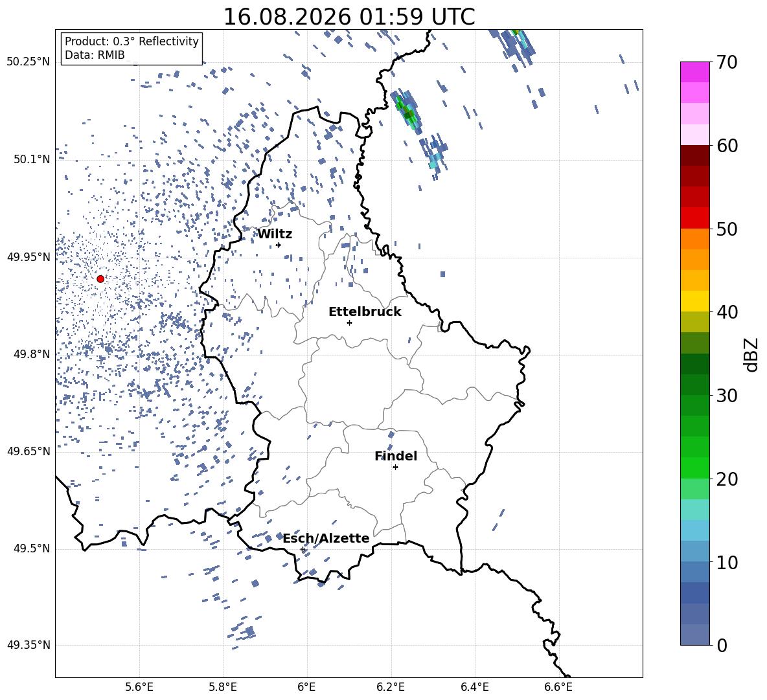Image resolution: width=767 pixels, height=700 pixels.
Task: Click the red 50 dBZ colorbar segment
Action: 694,218
